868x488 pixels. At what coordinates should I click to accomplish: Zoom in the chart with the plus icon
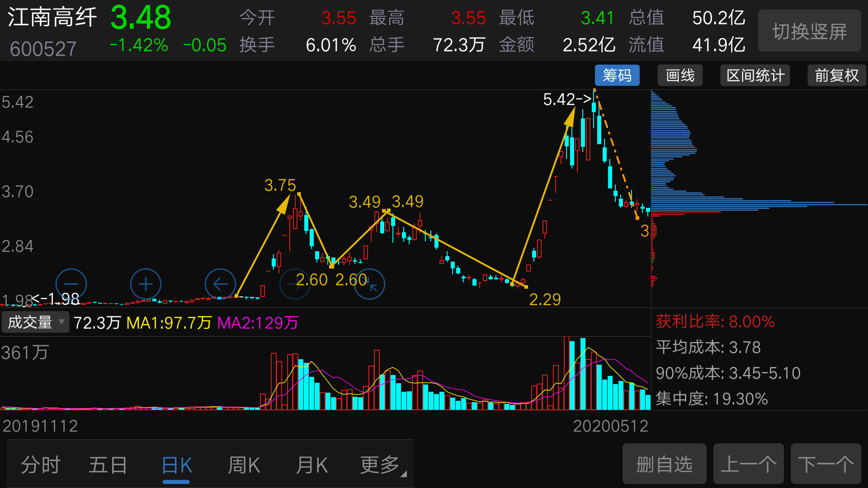point(146,284)
